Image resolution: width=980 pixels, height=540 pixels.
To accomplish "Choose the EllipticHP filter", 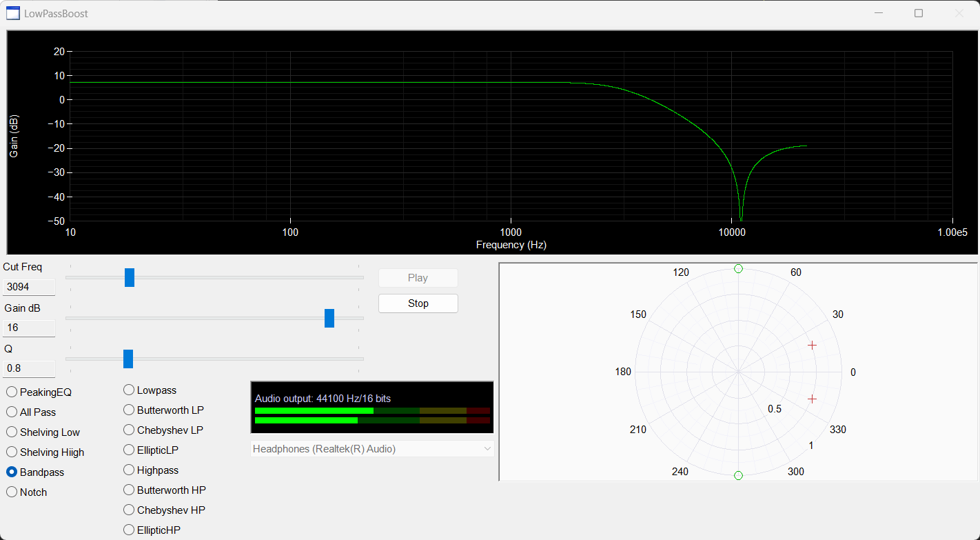I will [x=152, y=530].
